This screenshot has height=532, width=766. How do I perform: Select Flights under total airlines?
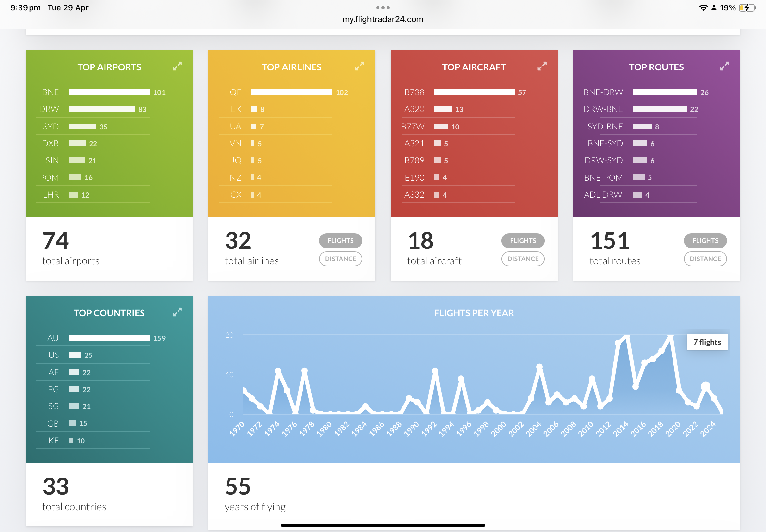pyautogui.click(x=340, y=241)
